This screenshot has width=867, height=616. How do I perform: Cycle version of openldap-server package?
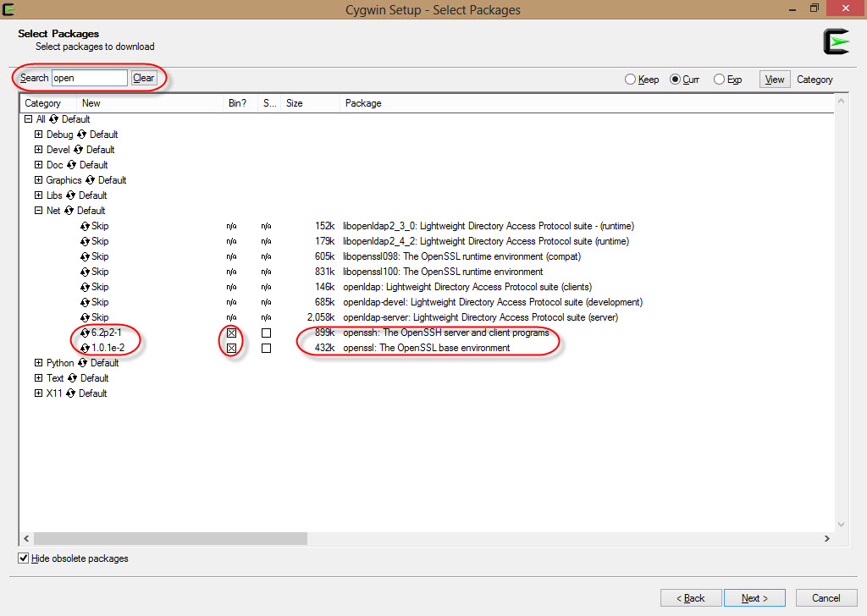click(85, 317)
